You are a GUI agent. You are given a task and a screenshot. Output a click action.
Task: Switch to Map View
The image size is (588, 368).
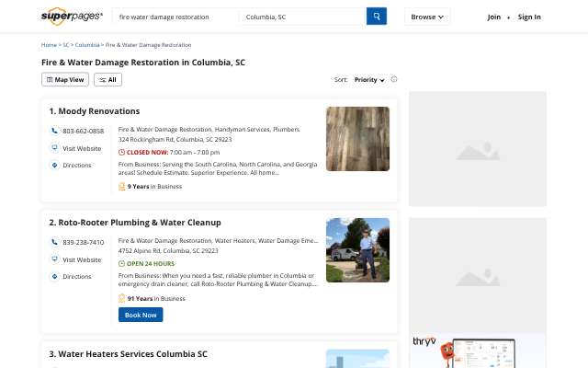(65, 80)
